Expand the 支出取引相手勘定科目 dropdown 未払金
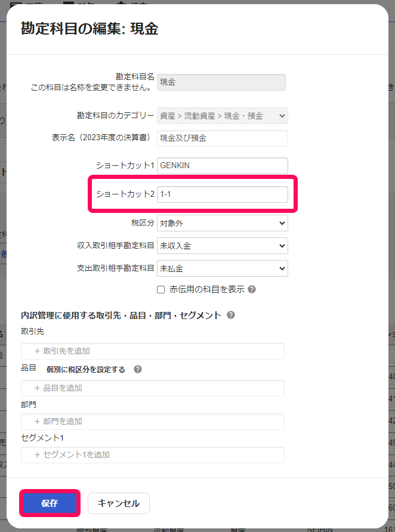 tap(223, 268)
